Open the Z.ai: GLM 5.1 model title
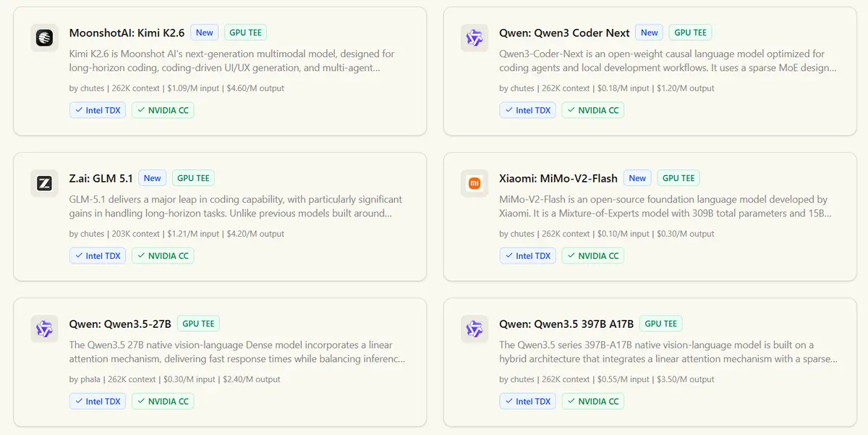 101,178
